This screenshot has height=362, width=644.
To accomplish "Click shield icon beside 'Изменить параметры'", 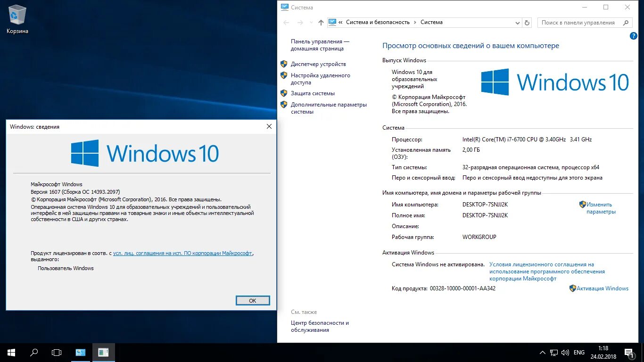I will [x=582, y=204].
